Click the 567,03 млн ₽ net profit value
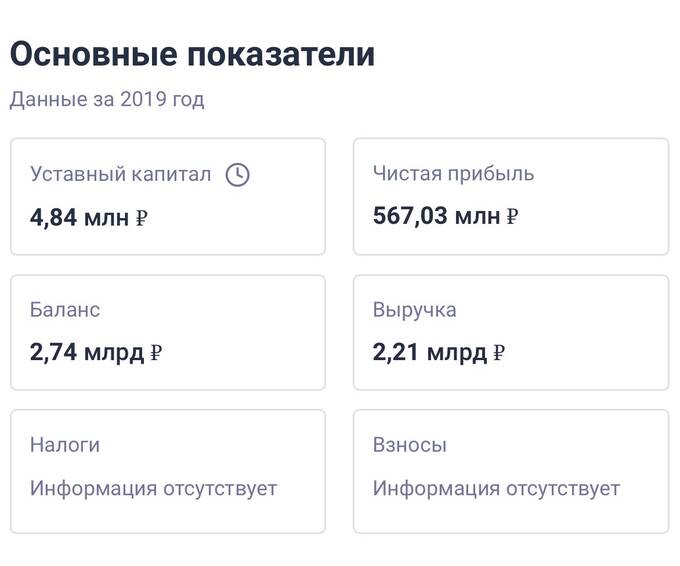Viewport: 680px width, 566px height. pyautogui.click(x=446, y=216)
